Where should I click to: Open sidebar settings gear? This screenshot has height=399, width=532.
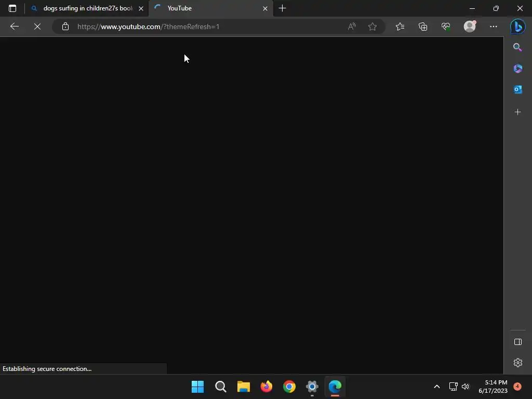(518, 363)
